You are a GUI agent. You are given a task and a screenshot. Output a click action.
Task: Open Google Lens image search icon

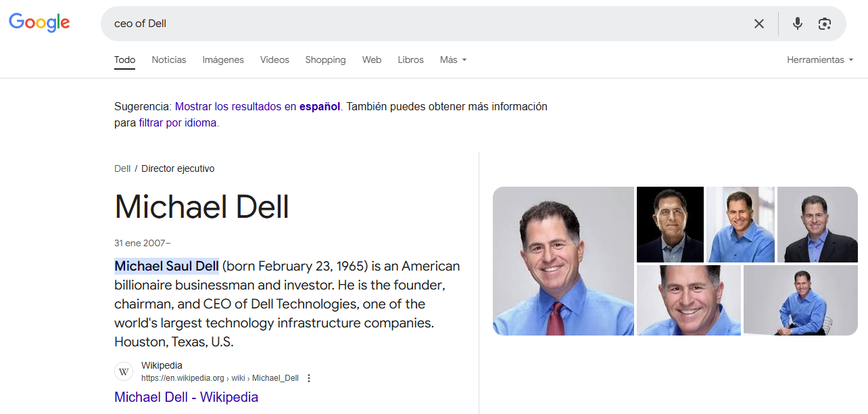824,24
